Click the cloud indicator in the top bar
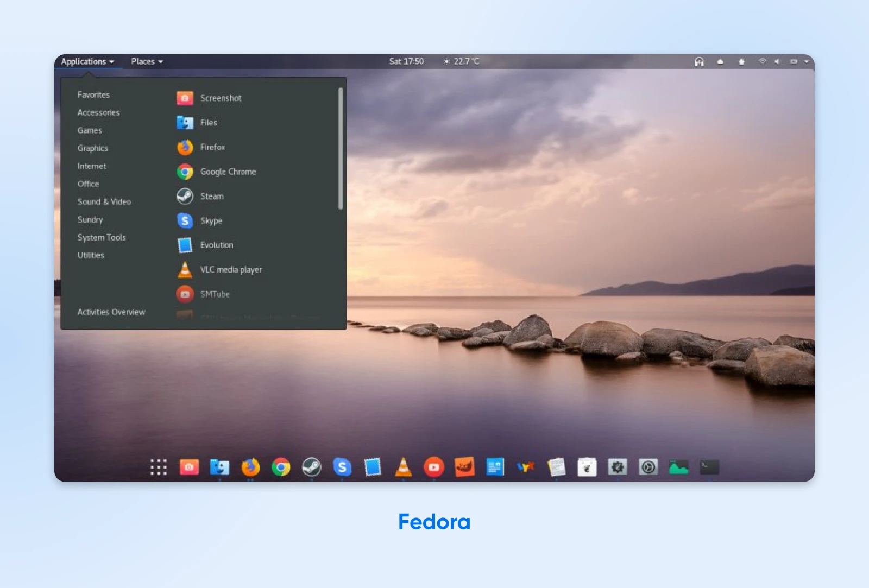Image resolution: width=869 pixels, height=588 pixels. [720, 61]
